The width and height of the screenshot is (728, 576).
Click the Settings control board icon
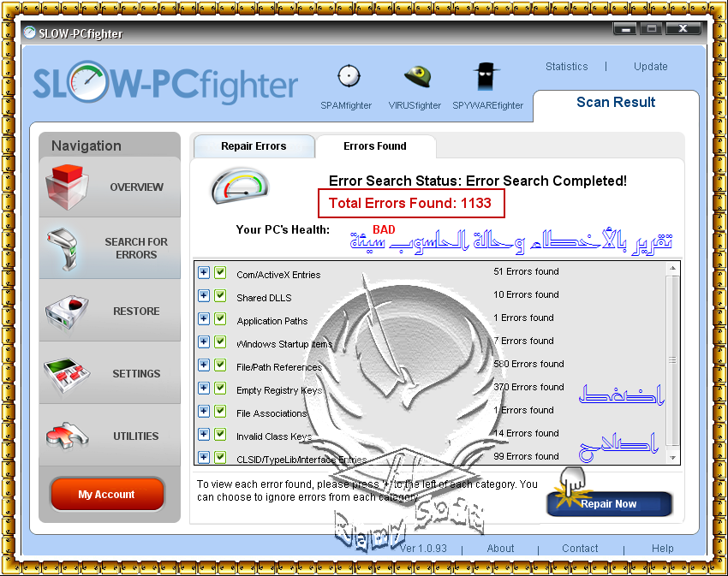click(x=67, y=374)
